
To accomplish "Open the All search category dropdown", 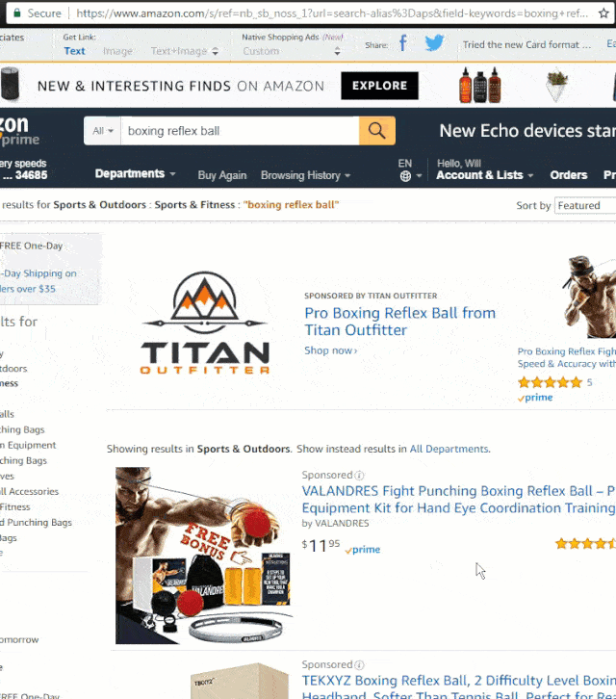I will coord(103,131).
